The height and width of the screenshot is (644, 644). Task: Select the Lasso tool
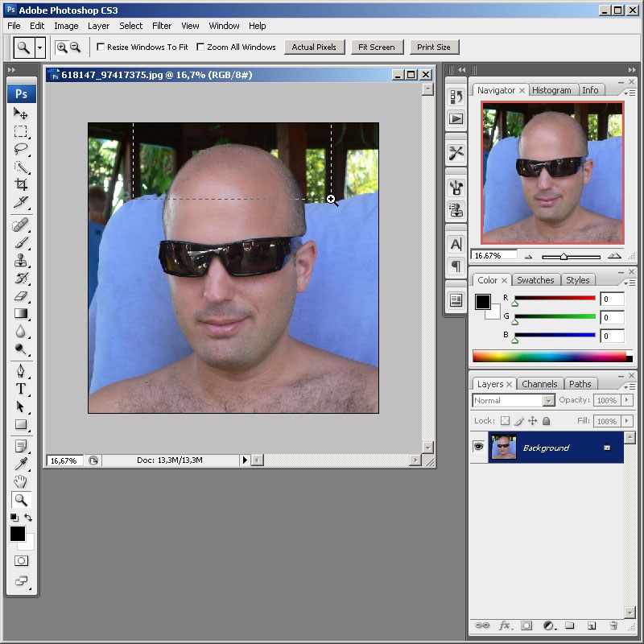point(21,149)
